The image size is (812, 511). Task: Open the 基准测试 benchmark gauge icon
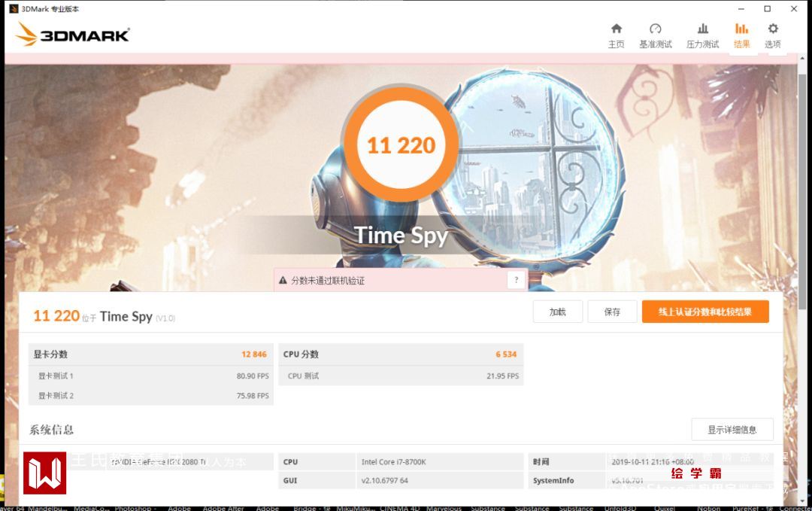tap(655, 29)
